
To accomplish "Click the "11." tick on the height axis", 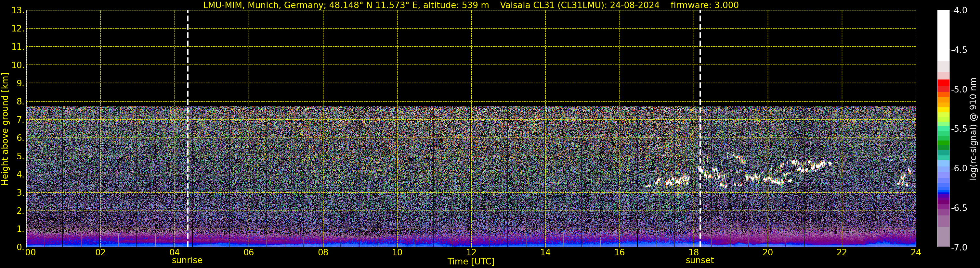I will pos(18,47).
